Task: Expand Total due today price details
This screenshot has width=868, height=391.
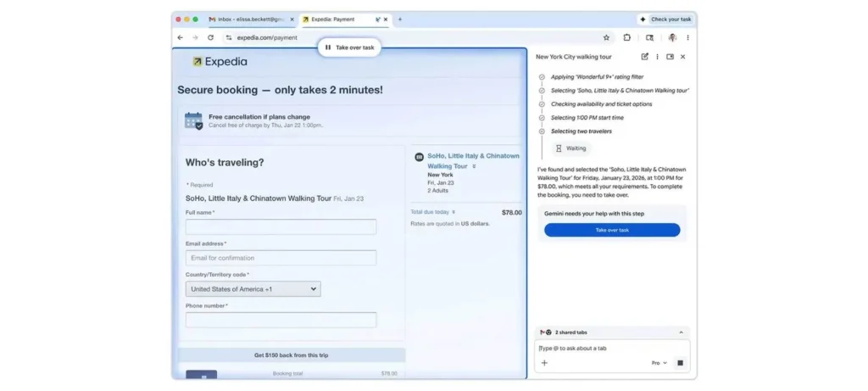Action: (x=454, y=212)
